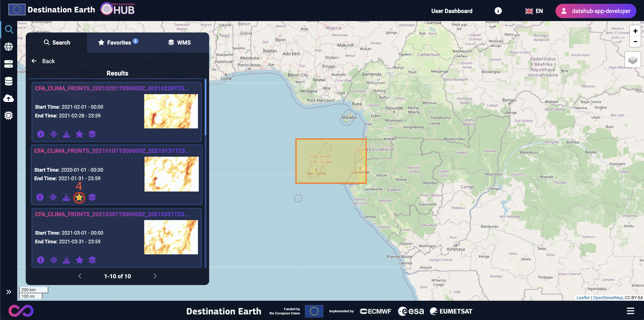The image size is (644, 320).
Task: Open result title CFA_CLIMA_FRONTS_20210101T000000Z
Action: [x=112, y=151]
